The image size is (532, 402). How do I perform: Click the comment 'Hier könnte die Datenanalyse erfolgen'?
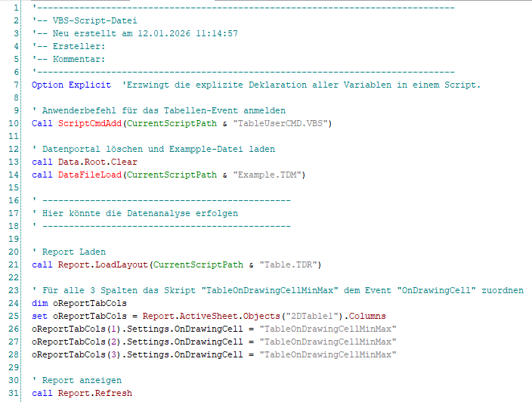[x=140, y=213]
